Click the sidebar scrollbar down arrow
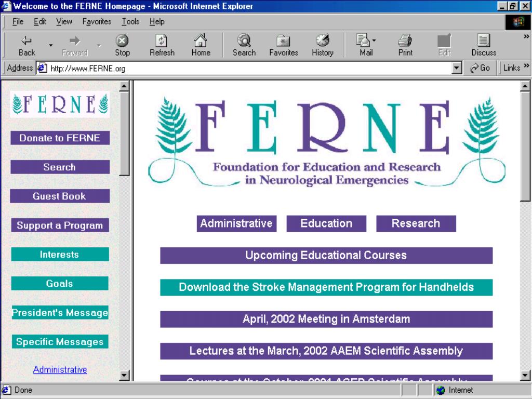Viewport: 532px width, 399px height. 124,375
